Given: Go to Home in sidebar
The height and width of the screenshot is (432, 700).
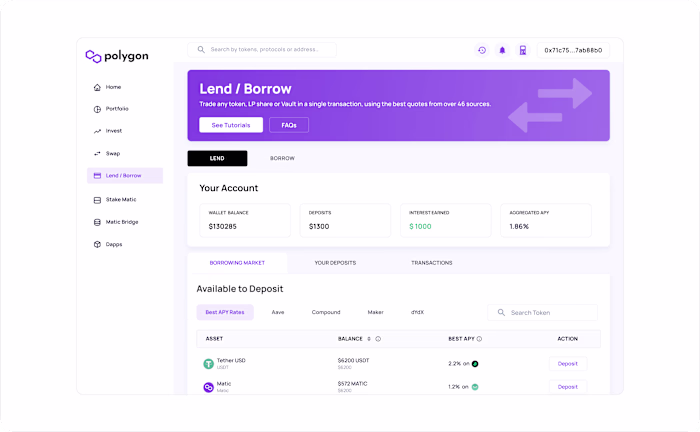Looking at the screenshot, I should [113, 87].
